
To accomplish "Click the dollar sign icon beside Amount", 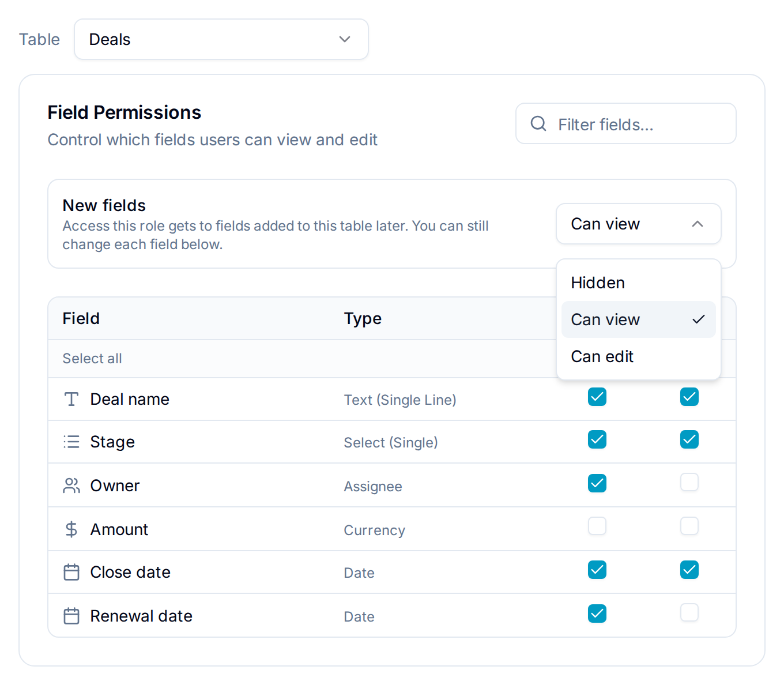I will (x=71, y=529).
